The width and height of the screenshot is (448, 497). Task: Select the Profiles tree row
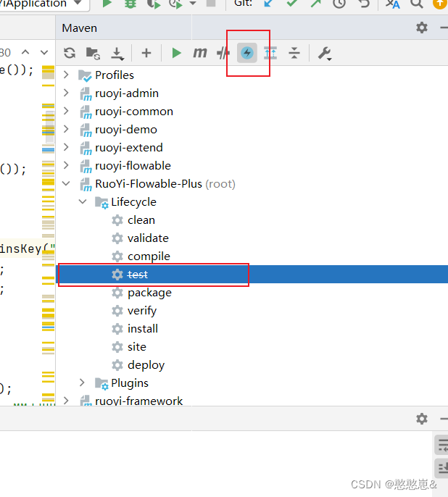(x=252, y=75)
